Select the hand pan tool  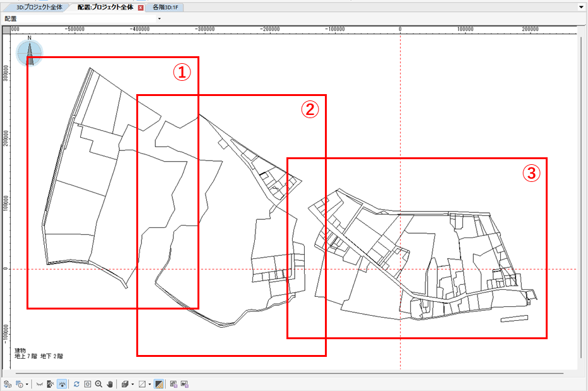coord(110,384)
